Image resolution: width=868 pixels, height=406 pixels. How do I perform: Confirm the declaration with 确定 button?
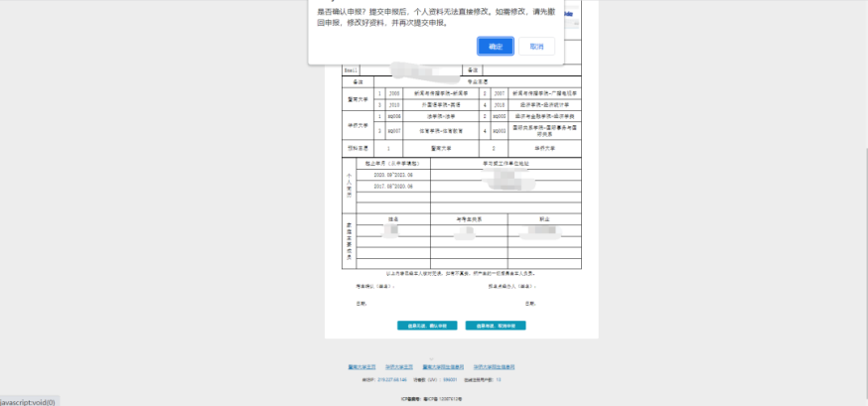coord(496,47)
